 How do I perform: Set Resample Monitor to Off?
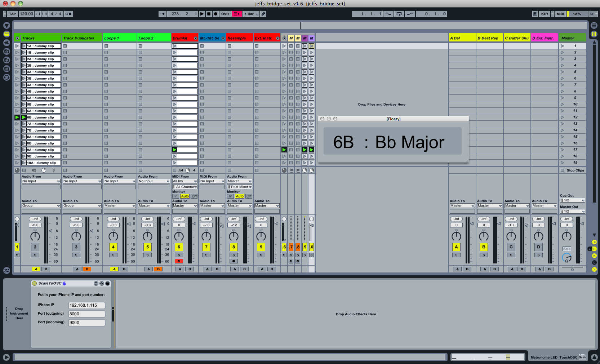[x=249, y=196]
